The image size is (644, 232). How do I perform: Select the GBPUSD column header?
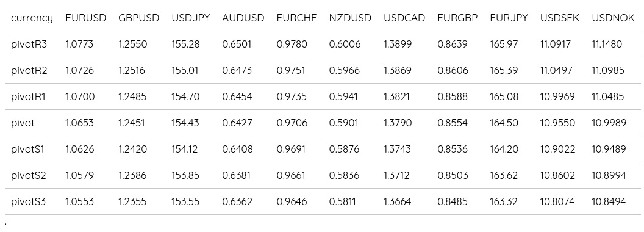[139, 18]
